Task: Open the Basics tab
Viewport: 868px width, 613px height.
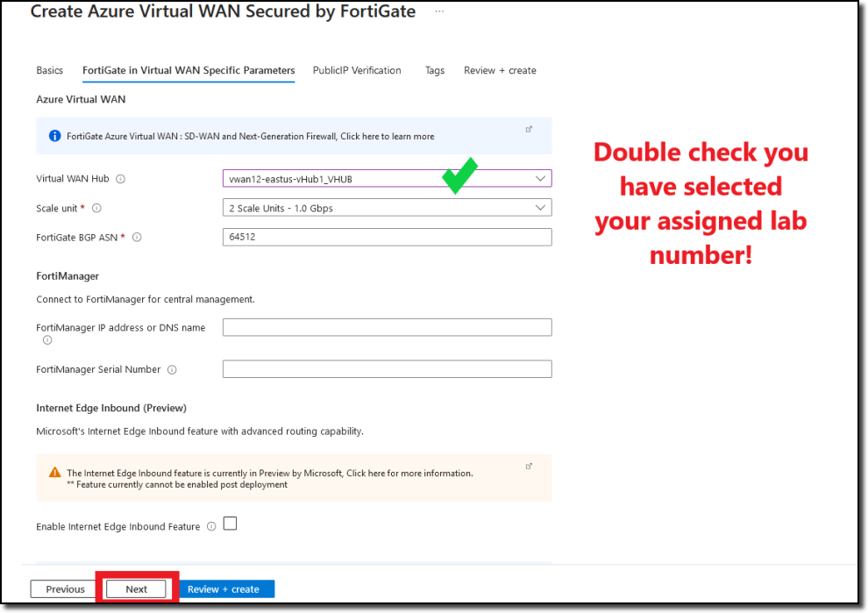Action: pos(49,70)
